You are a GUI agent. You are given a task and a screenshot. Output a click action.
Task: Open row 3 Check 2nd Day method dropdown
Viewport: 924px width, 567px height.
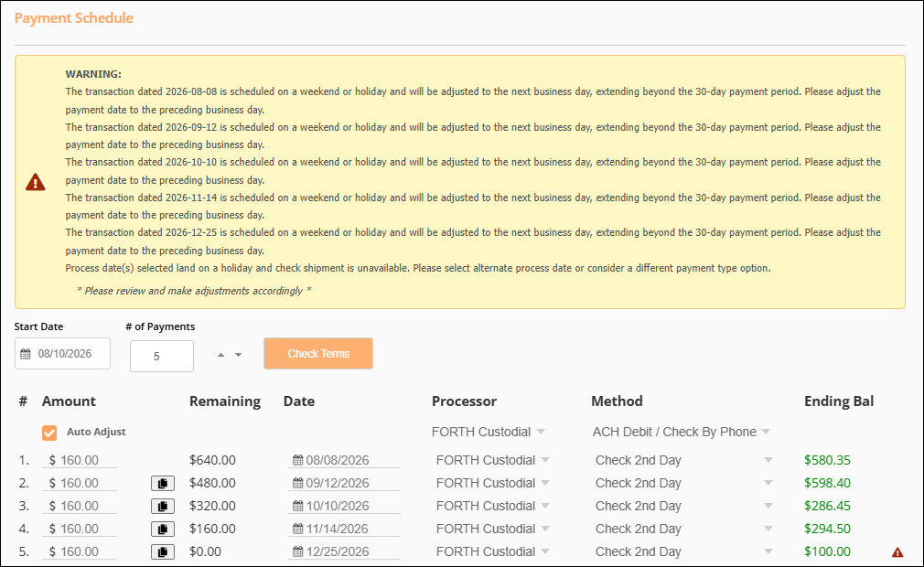(683, 506)
